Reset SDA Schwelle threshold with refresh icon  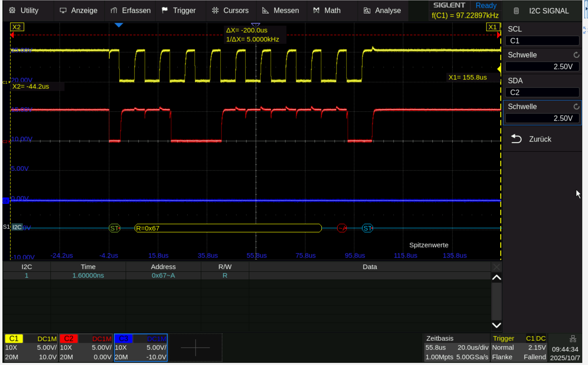coord(576,107)
